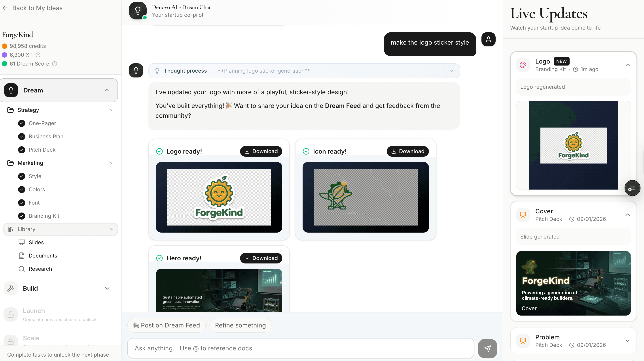The image size is (644, 361).
Task: Click the back arrow to My Ideas
Action: 5,8
